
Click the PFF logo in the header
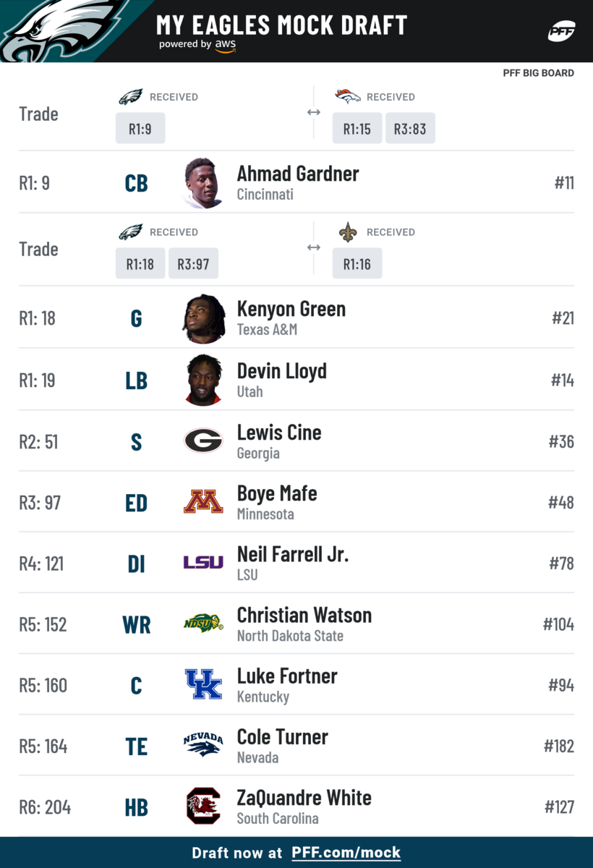tap(561, 31)
